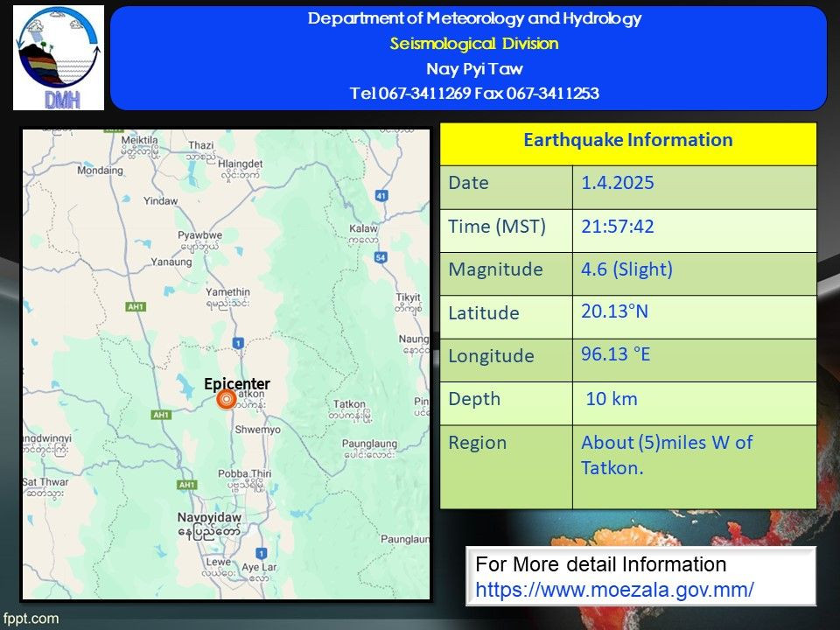Click the Naypyidaw city label on map
Screen dimensions: 840x630
208,517
